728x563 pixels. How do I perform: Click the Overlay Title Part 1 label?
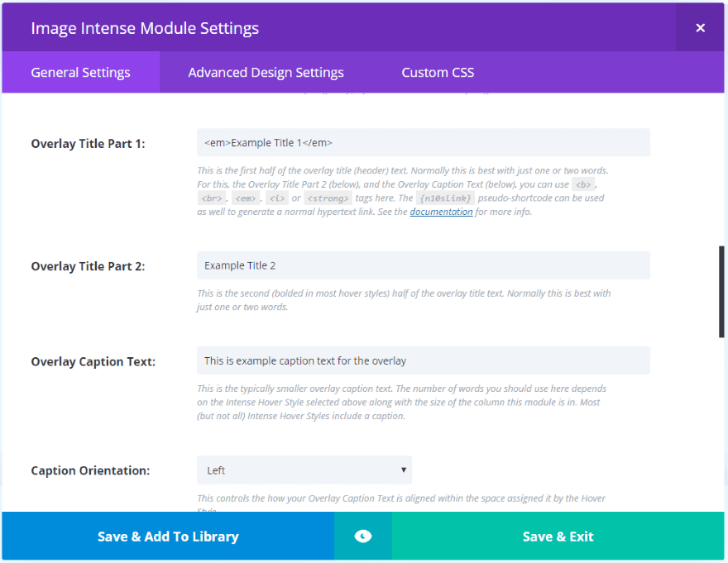click(88, 144)
